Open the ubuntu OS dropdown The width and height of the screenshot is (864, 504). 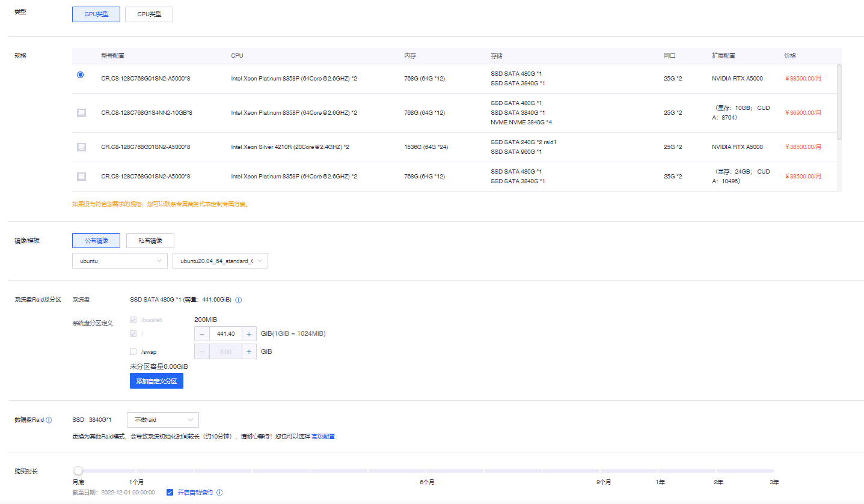click(120, 261)
